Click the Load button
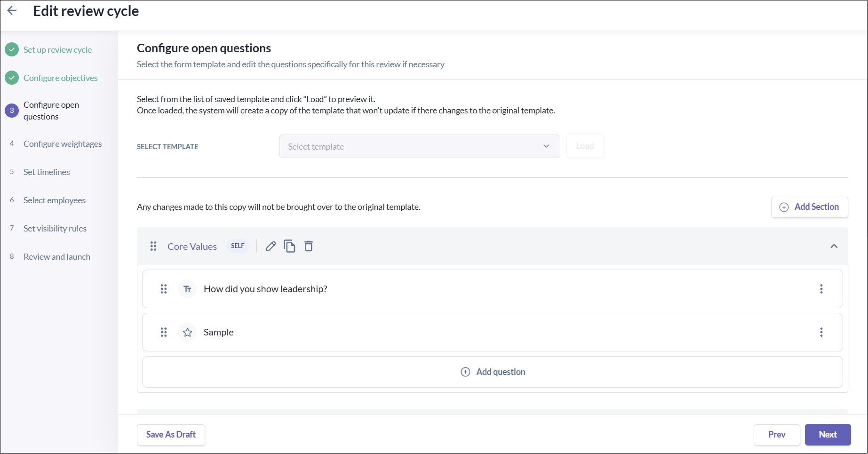The image size is (868, 454). point(585,146)
